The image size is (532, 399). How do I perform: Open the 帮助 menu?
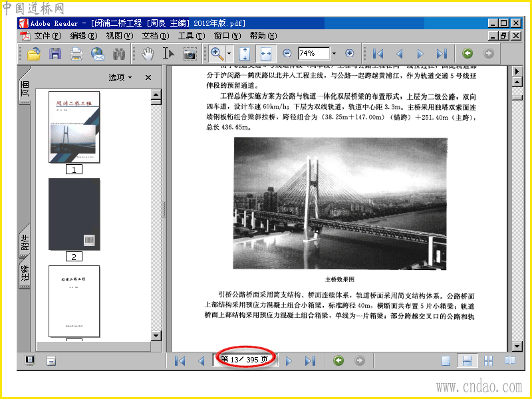(263, 36)
